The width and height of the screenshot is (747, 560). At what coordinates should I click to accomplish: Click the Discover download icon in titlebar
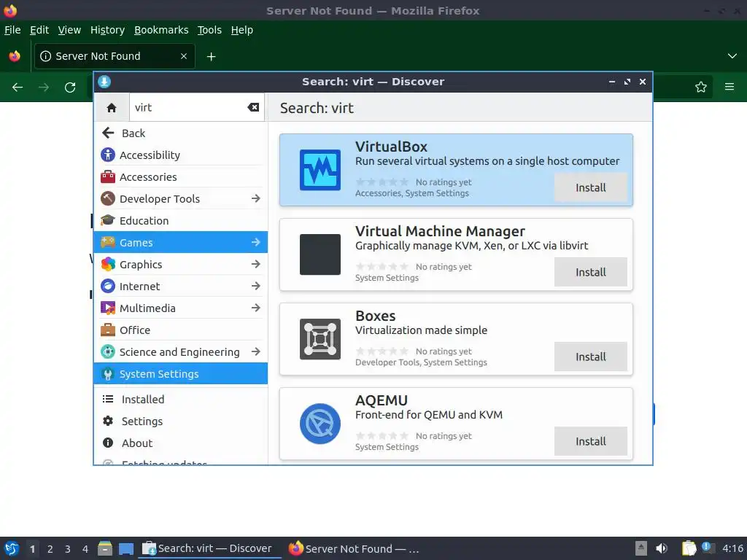click(x=104, y=82)
